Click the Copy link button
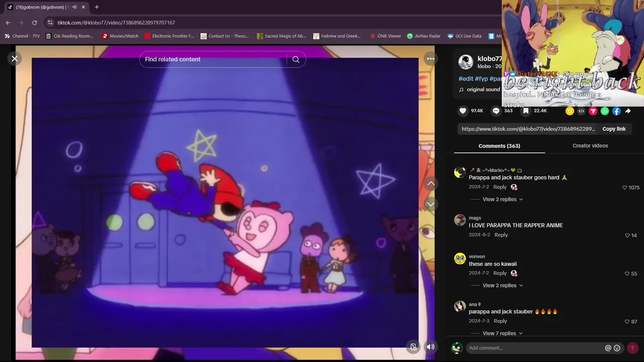The image size is (644, 362). click(614, 129)
